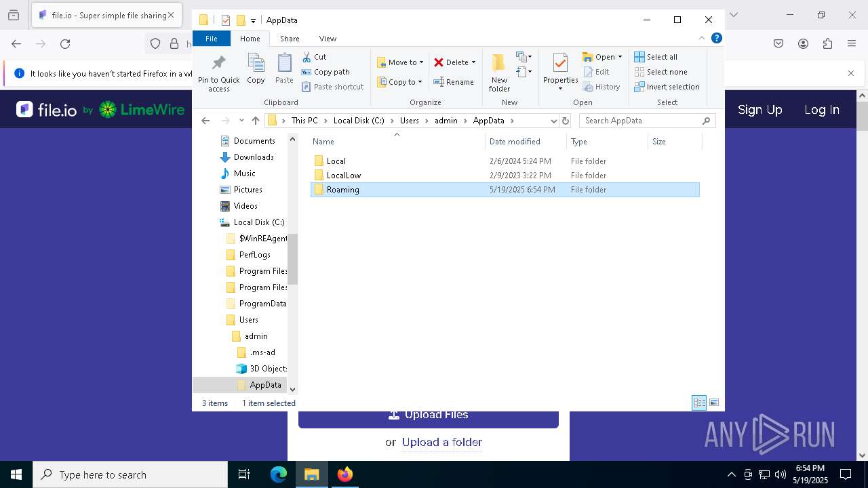Create a New folder
Screen dimensions: 868x488
coord(499,73)
